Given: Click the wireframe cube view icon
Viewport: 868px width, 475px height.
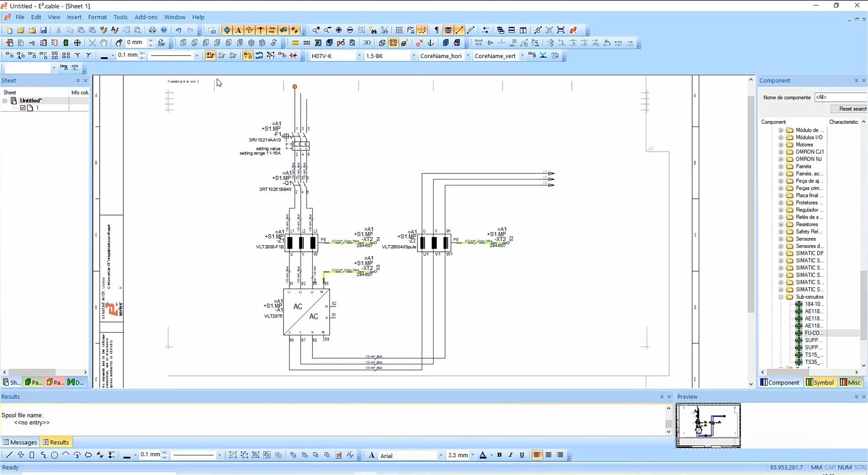Looking at the screenshot, I should pos(382,42).
